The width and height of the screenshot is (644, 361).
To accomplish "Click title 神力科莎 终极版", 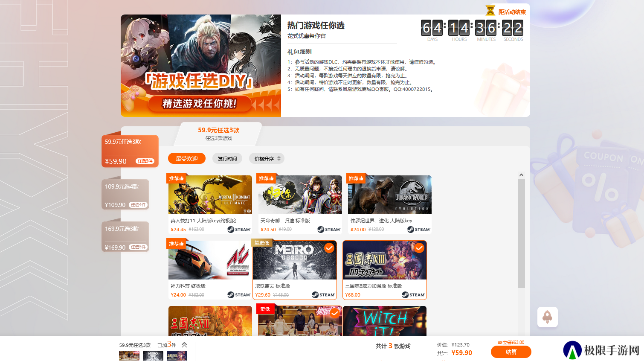I will [x=188, y=286].
